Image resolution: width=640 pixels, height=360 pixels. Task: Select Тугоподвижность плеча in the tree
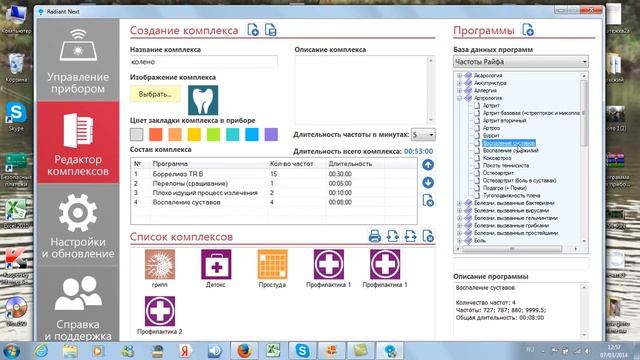511,196
